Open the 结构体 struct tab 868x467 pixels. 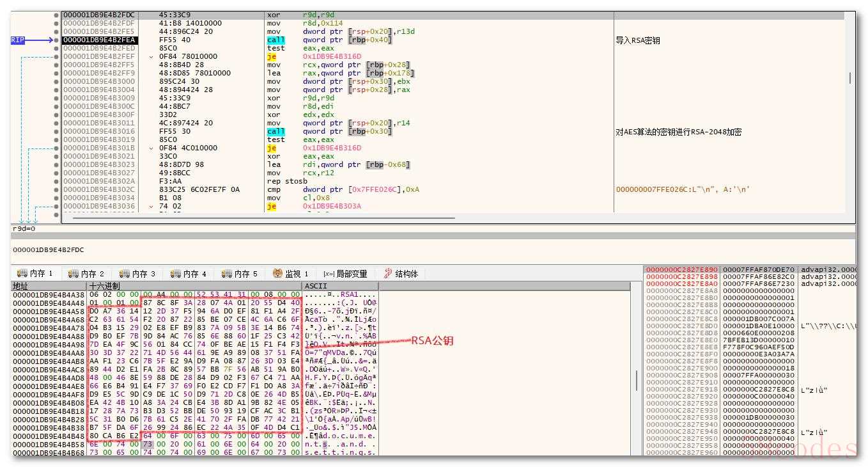(x=400, y=274)
